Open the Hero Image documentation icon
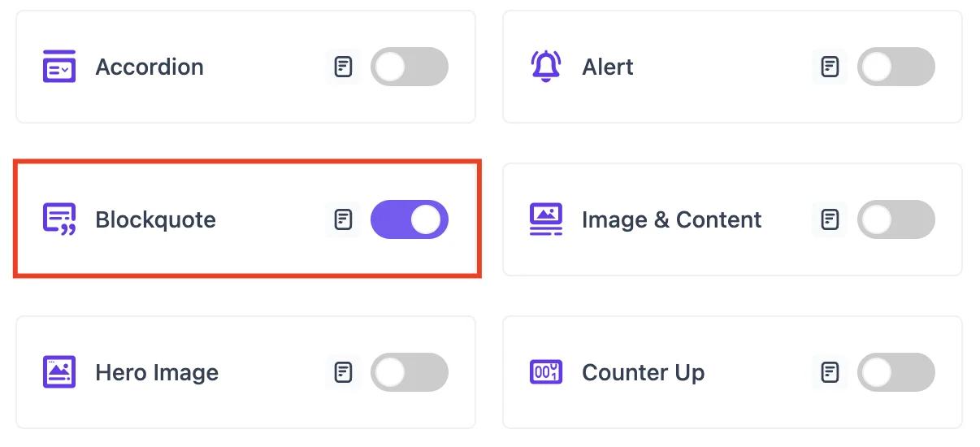The height and width of the screenshot is (447, 980). 344,372
